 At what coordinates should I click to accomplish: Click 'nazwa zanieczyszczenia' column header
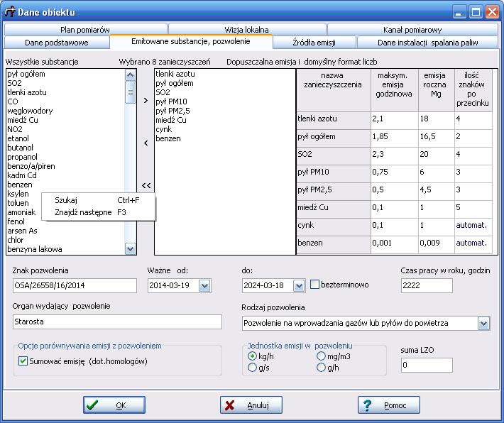334,90
